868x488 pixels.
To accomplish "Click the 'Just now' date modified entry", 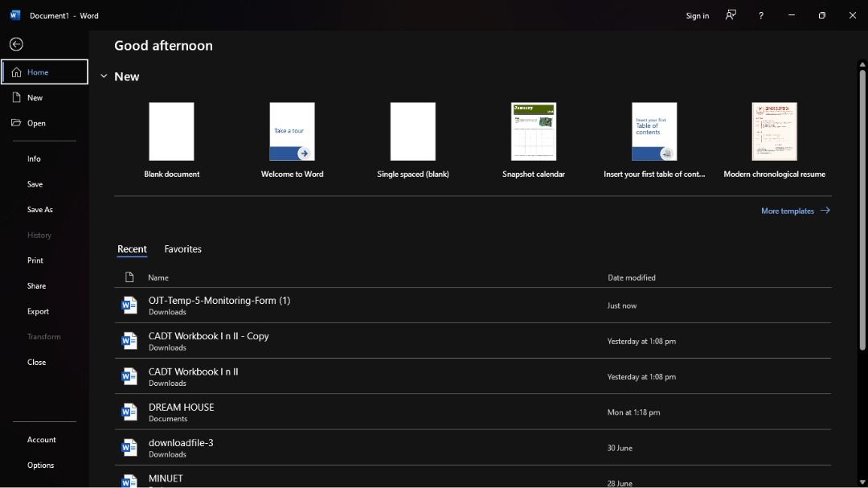I will coord(621,306).
